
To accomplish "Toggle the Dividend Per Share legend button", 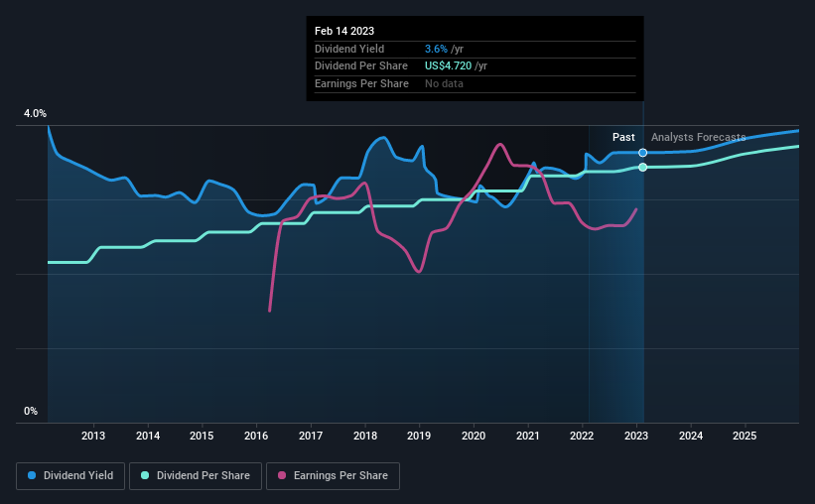I will click(196, 476).
